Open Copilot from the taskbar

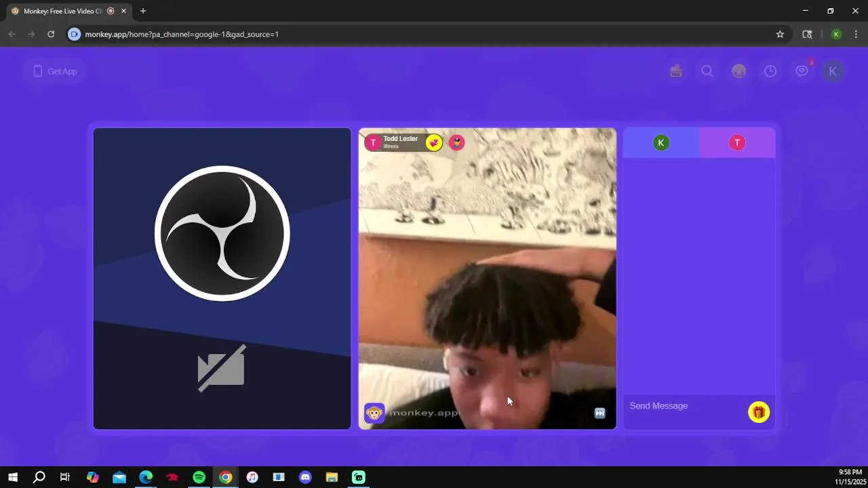pyautogui.click(x=93, y=477)
